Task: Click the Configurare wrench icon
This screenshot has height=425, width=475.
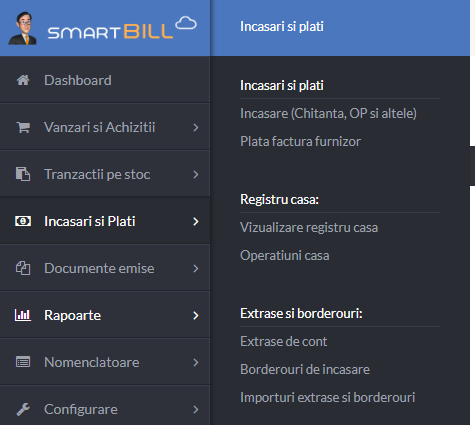Action: 23,409
